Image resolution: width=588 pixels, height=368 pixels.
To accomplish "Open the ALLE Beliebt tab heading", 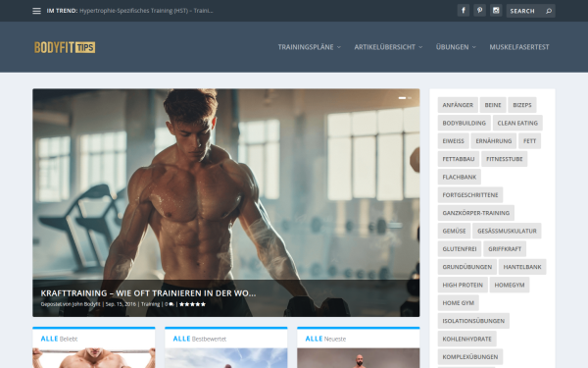I will coord(59,339).
